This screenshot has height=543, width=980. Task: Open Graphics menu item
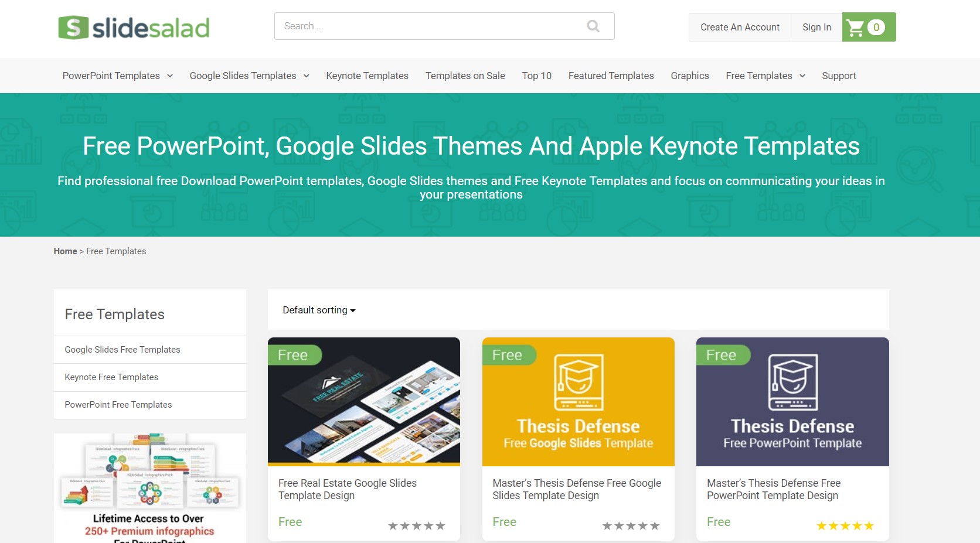[x=690, y=76]
